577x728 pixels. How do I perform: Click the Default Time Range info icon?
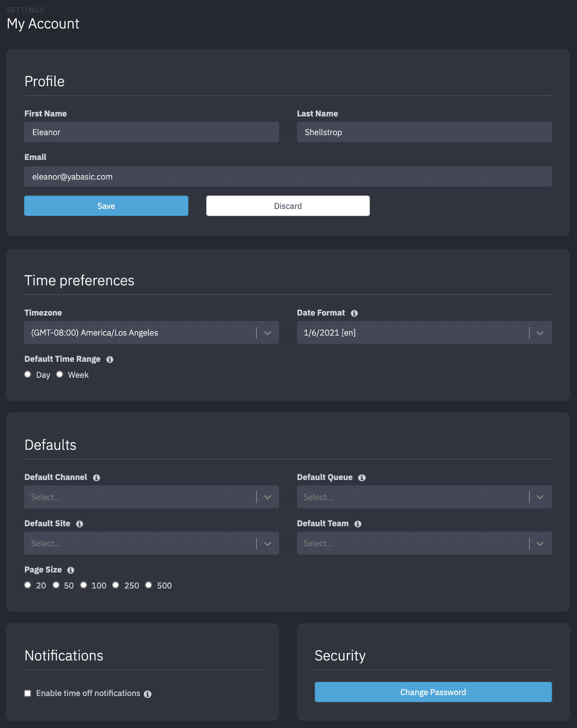tap(110, 360)
